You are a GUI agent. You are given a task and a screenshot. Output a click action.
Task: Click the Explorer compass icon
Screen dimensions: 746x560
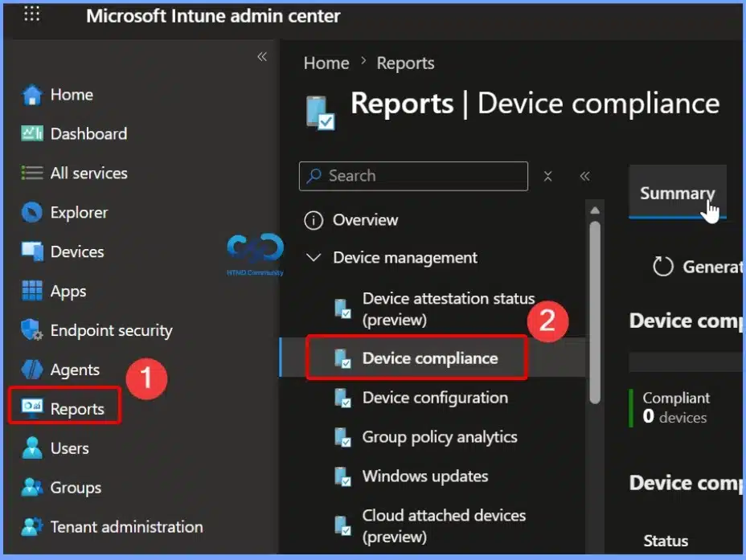[32, 212]
